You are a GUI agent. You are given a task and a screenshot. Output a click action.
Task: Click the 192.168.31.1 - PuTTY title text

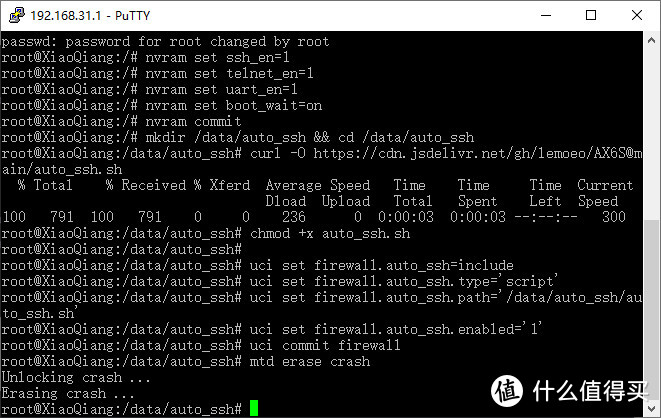(90, 16)
